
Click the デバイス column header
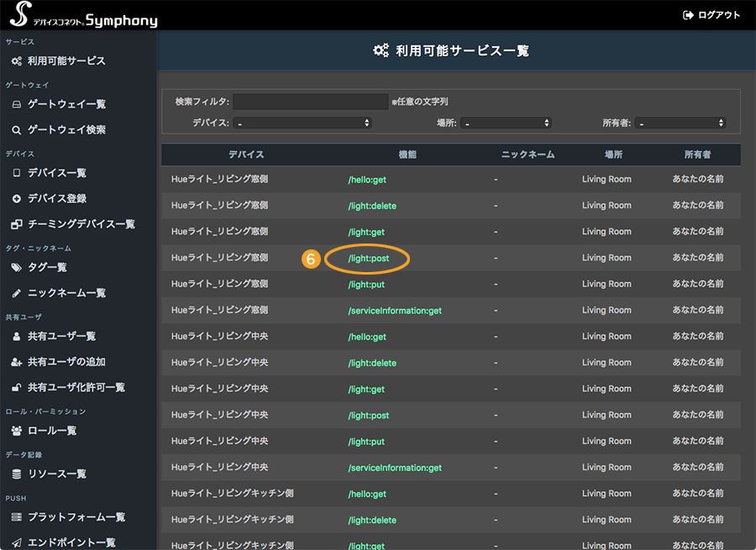(x=246, y=155)
